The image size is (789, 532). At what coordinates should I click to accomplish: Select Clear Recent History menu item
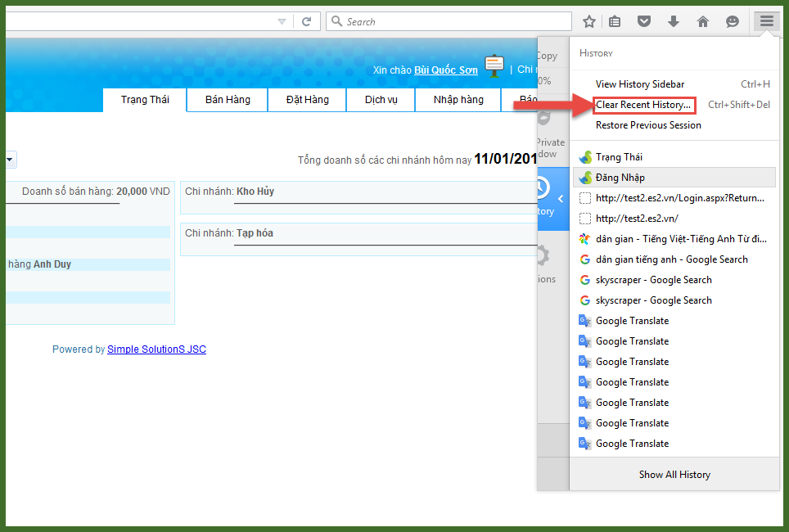coord(643,105)
